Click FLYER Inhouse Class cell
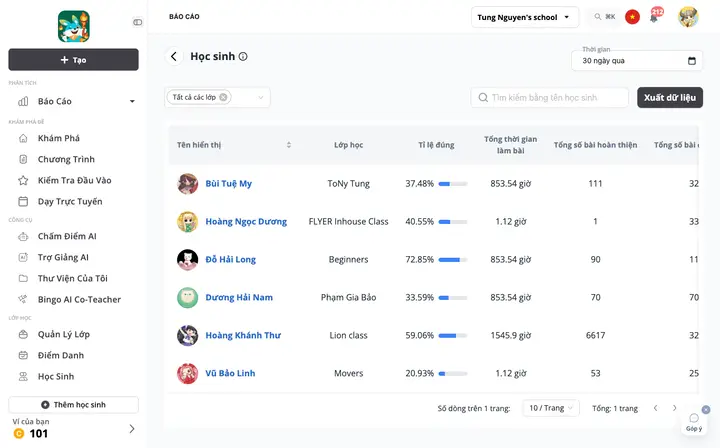 pos(348,222)
